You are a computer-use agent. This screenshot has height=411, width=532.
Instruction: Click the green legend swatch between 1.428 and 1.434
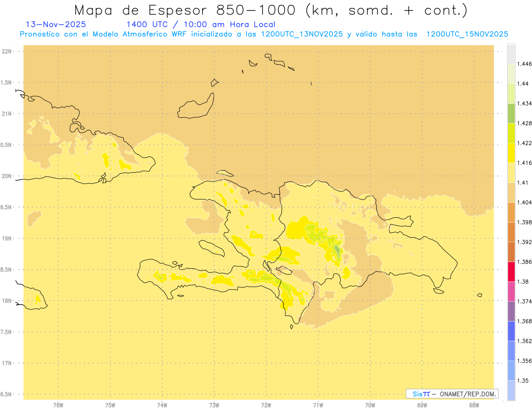(511, 113)
